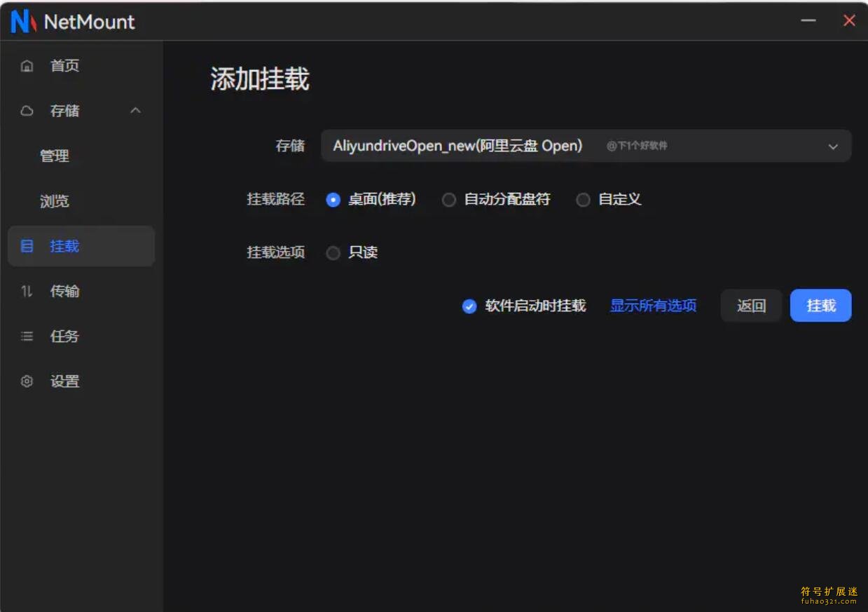Image resolution: width=868 pixels, height=612 pixels.
Task: Open the 存储 storage dropdown
Action: [586, 146]
